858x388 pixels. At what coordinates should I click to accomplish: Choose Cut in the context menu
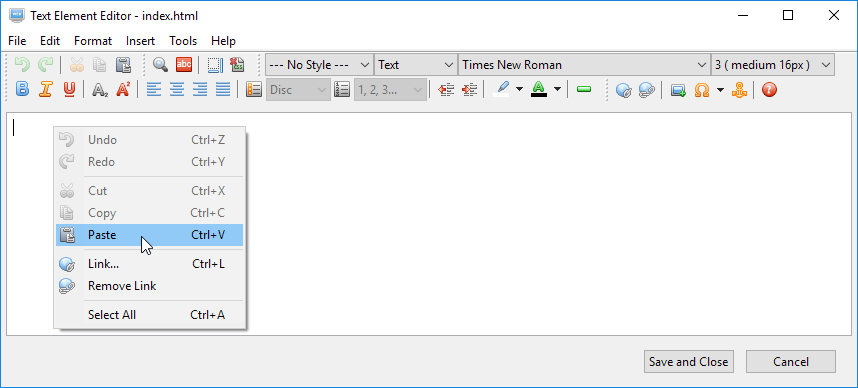click(x=149, y=191)
